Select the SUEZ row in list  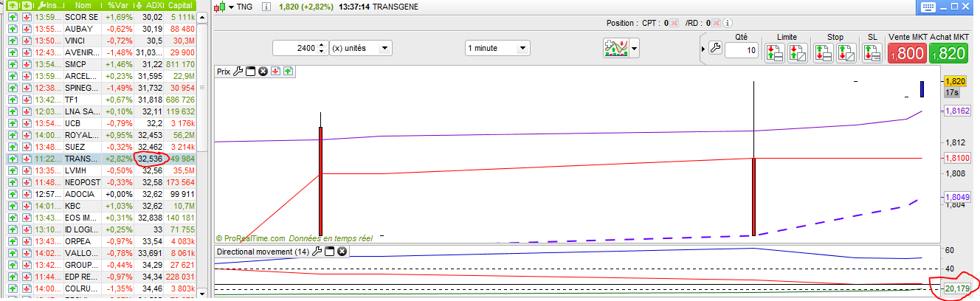[x=102, y=146]
